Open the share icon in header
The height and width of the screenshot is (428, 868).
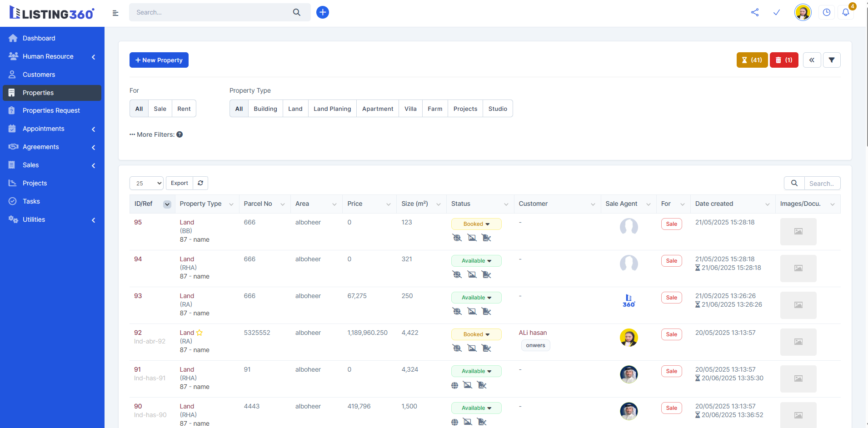(x=755, y=12)
